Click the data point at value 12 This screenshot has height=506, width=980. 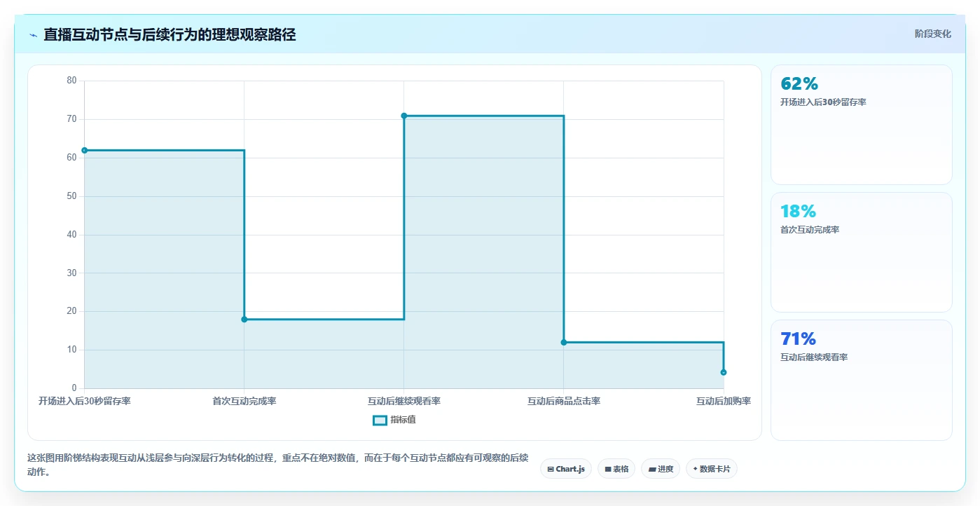[x=564, y=342]
